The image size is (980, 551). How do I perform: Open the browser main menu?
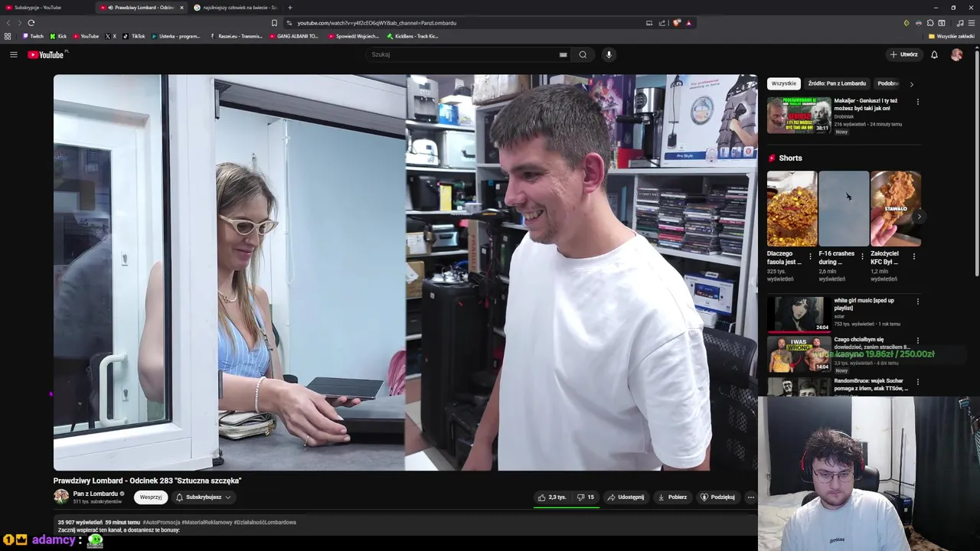[972, 23]
